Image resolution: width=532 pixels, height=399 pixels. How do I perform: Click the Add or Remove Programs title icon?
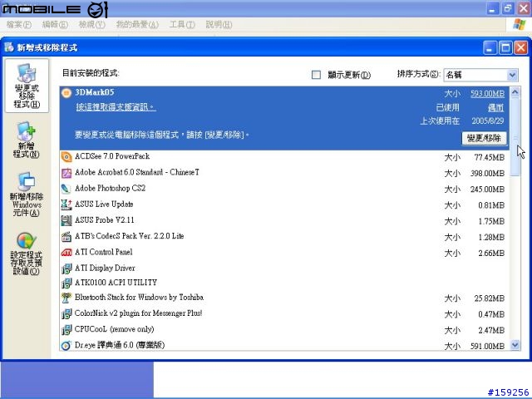click(9, 47)
